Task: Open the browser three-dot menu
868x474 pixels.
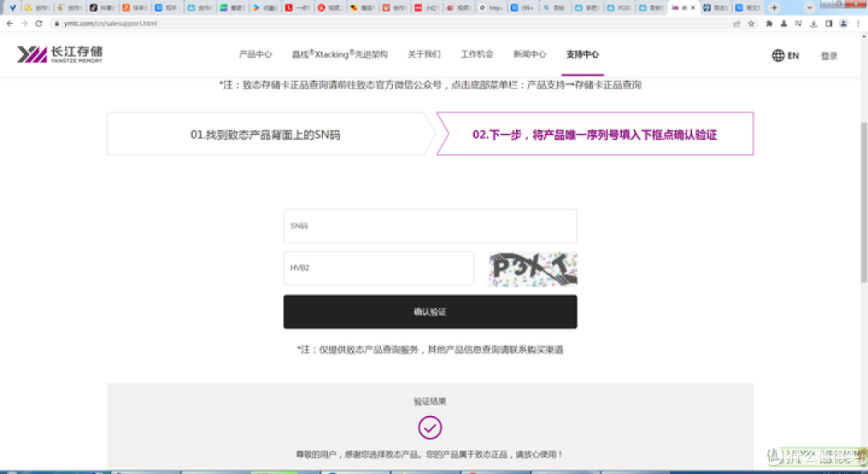Action: click(858, 24)
